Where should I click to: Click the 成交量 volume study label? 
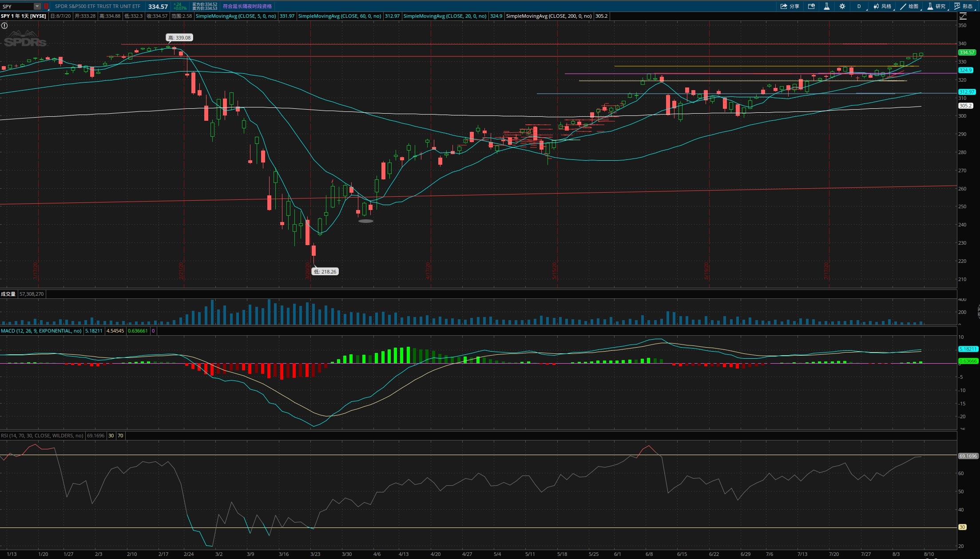pos(8,294)
